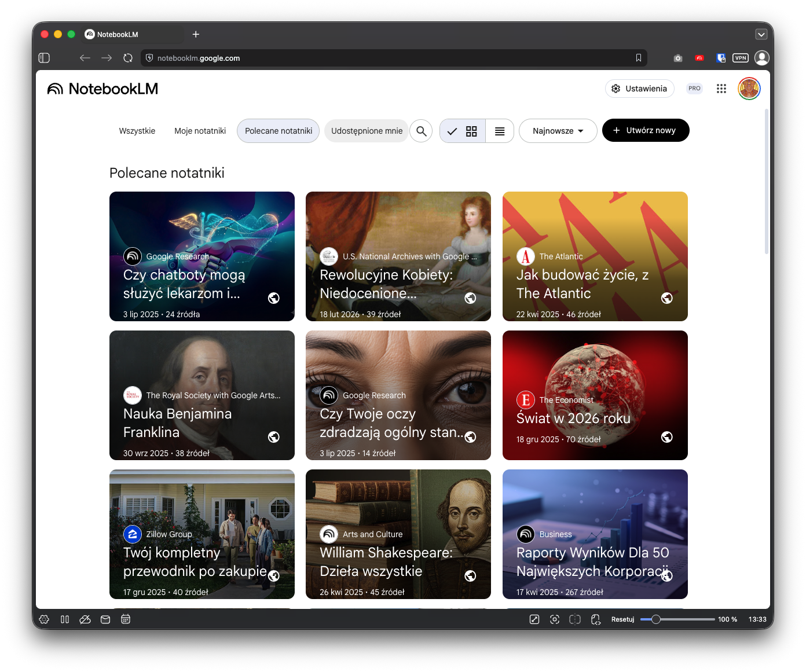This screenshot has width=806, height=672.
Task: Click the search magnifier icon in NotebookLM
Action: [x=421, y=131]
